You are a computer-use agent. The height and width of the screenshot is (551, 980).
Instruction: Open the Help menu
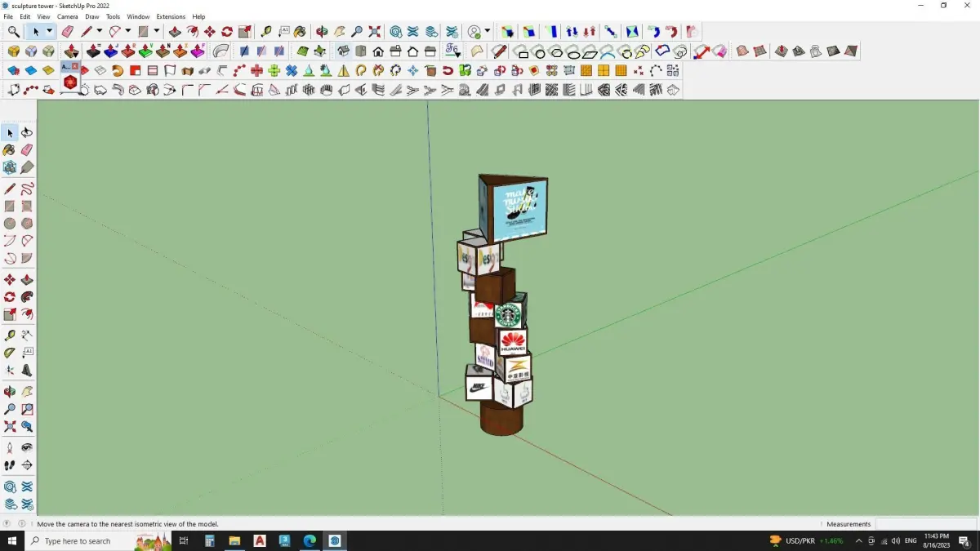click(198, 16)
